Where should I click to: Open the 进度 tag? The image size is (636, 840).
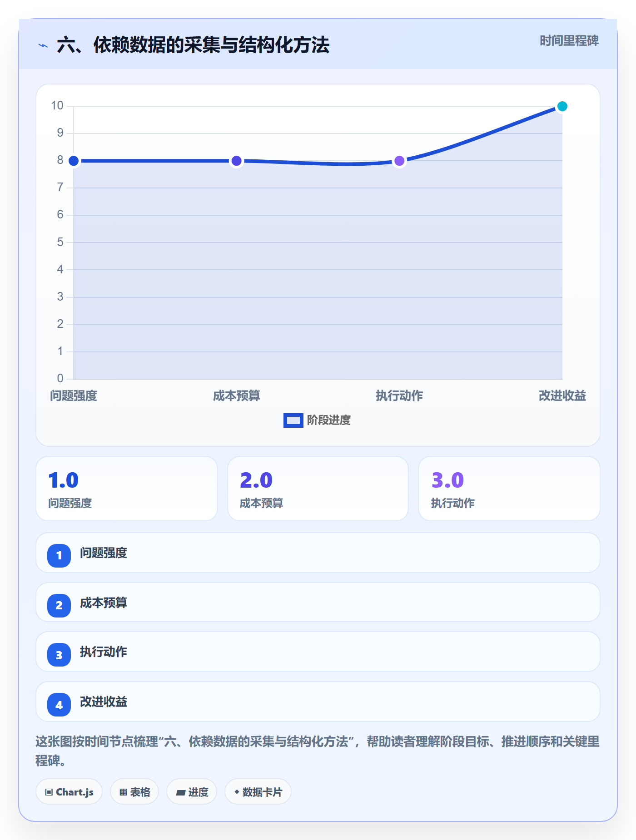click(x=192, y=792)
